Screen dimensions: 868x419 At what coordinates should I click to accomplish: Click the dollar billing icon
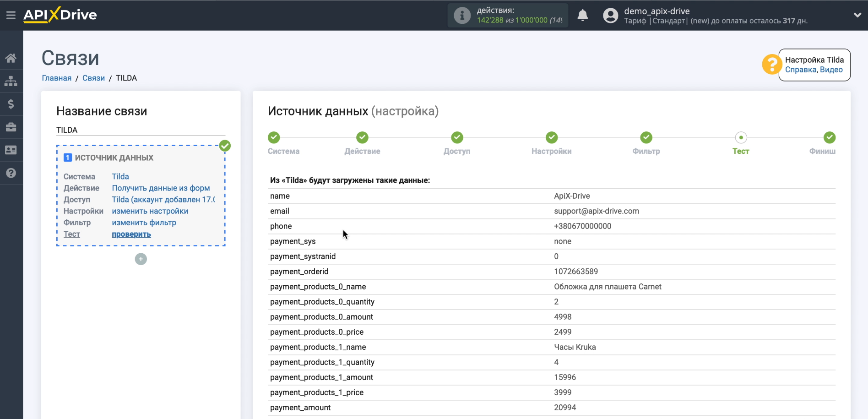[x=11, y=104]
